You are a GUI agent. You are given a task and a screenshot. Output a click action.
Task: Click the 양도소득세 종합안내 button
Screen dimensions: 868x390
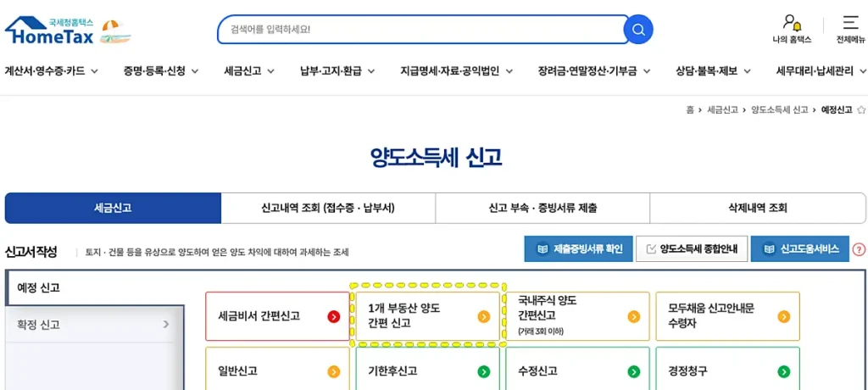[x=692, y=249]
